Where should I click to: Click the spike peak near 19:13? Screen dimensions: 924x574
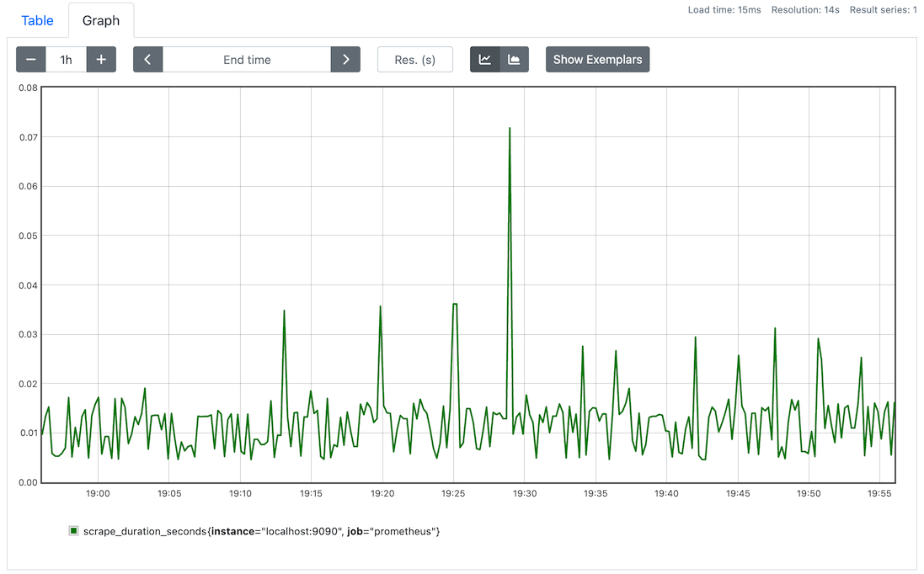pyautogui.click(x=284, y=311)
